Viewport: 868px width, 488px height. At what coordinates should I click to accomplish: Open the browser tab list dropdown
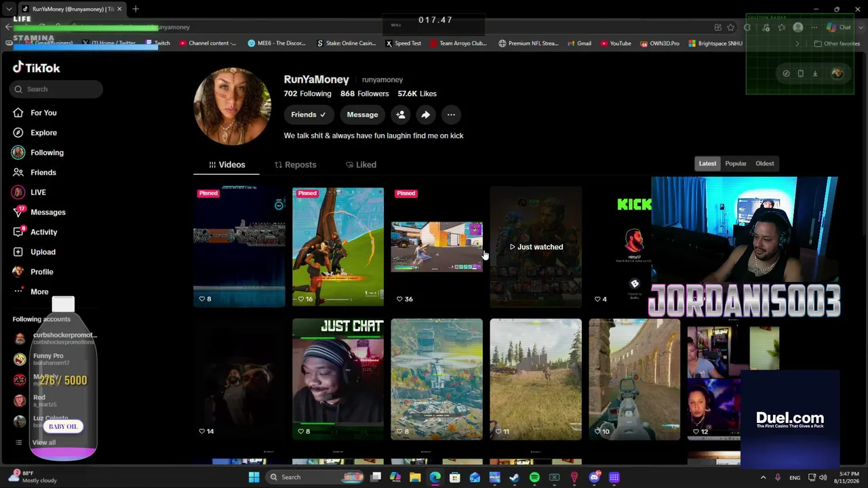(x=9, y=9)
